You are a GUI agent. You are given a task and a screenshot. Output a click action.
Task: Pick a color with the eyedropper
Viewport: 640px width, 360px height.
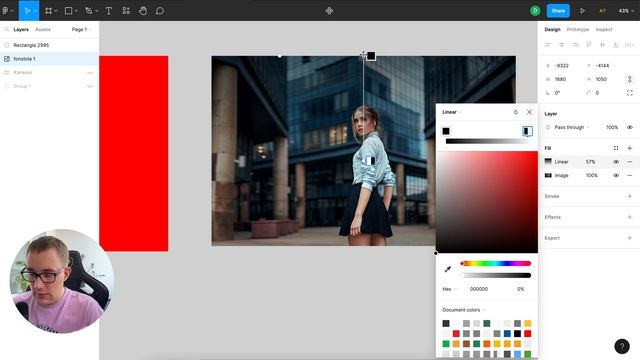[448, 269]
